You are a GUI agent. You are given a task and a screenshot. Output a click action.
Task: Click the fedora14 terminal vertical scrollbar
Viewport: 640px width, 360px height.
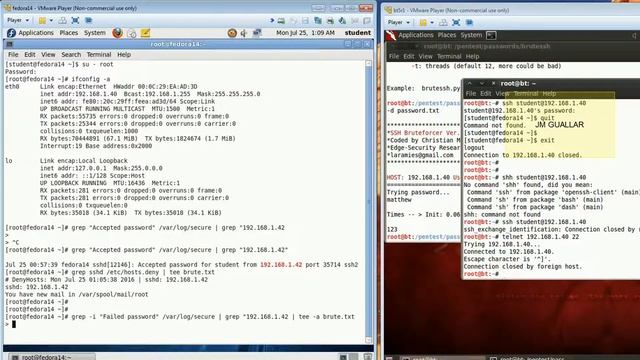(x=369, y=201)
